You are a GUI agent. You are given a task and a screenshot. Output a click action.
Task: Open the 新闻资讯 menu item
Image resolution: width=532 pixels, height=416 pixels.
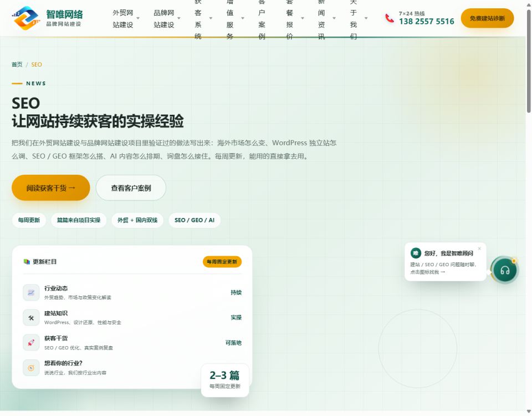(321, 19)
